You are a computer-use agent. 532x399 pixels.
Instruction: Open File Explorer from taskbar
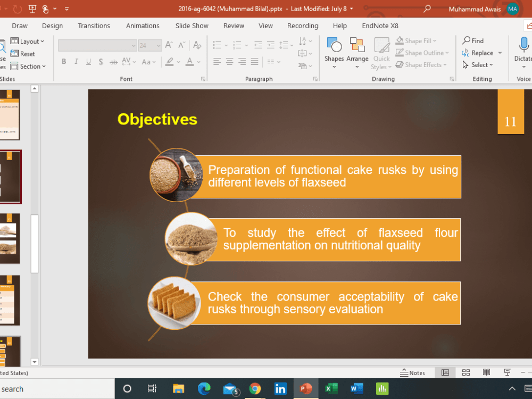tap(178, 388)
